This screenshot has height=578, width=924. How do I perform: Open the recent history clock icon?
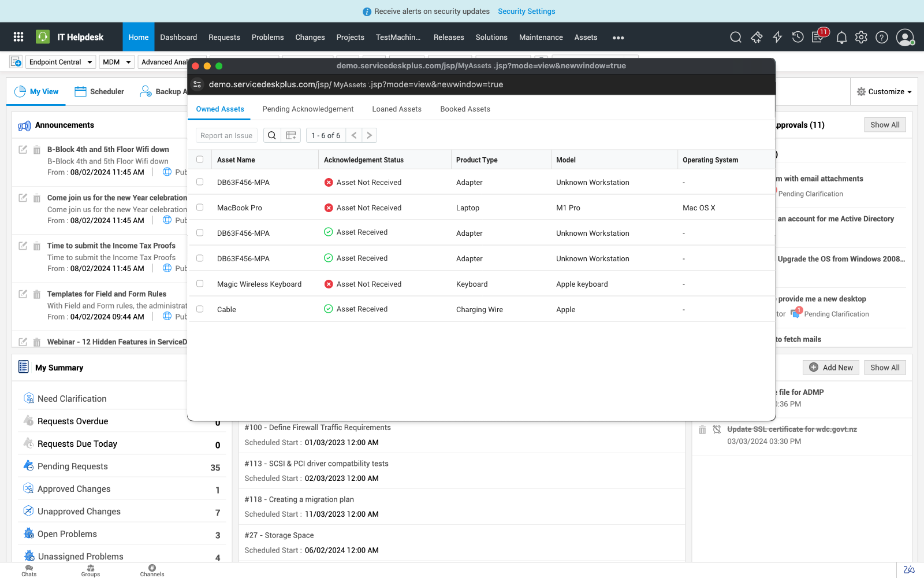click(798, 37)
